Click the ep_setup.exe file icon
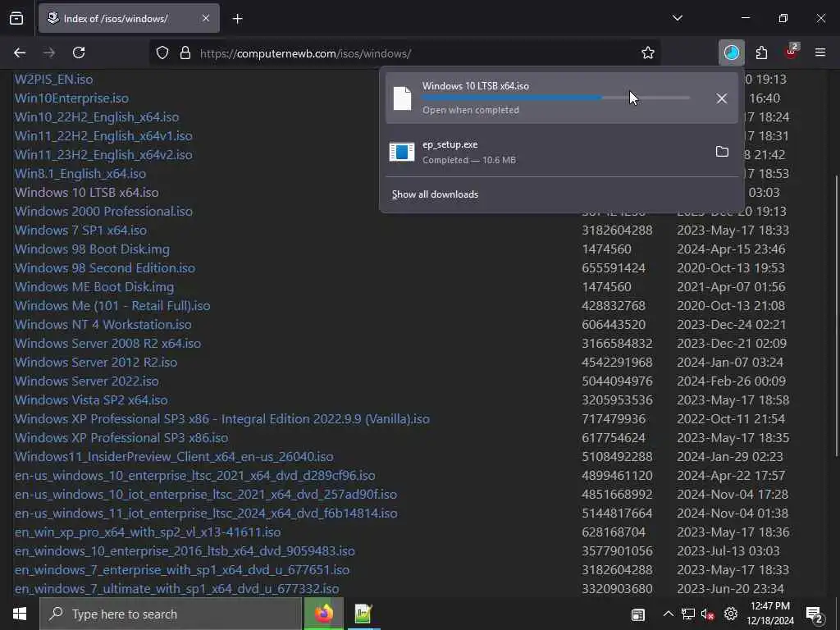840x630 pixels. coord(402,152)
